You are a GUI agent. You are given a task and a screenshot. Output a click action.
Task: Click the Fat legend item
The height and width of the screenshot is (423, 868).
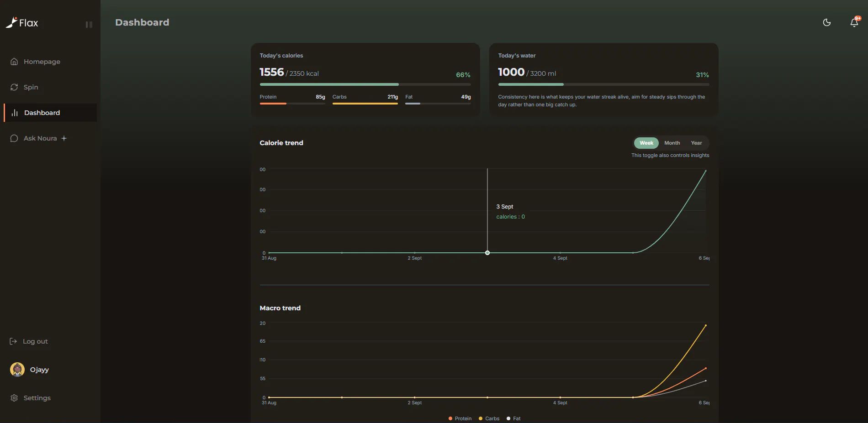pos(513,418)
